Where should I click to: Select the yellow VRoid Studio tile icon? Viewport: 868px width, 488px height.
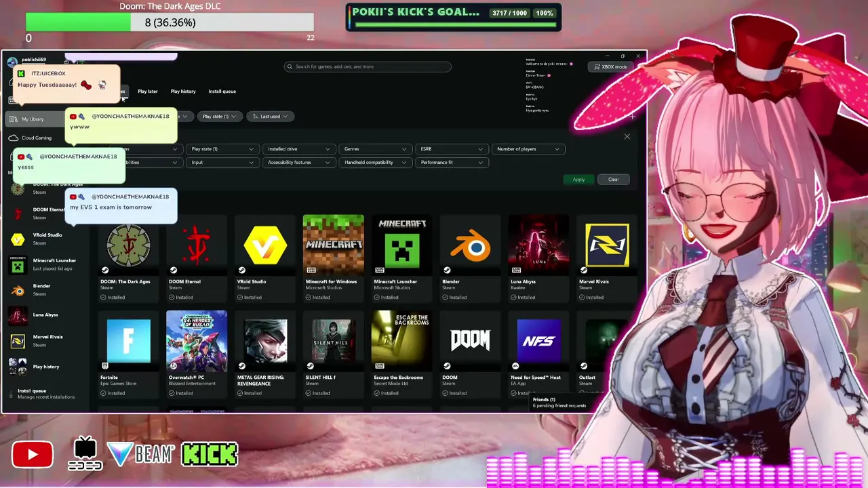pyautogui.click(x=265, y=245)
